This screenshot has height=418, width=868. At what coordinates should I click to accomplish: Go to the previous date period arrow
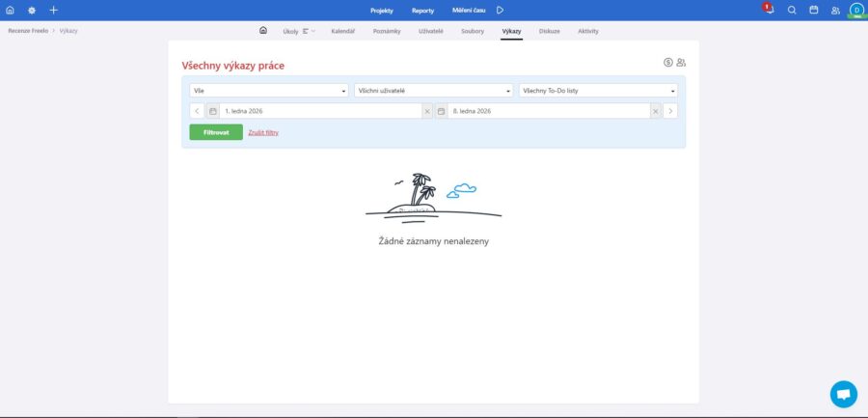pos(197,111)
